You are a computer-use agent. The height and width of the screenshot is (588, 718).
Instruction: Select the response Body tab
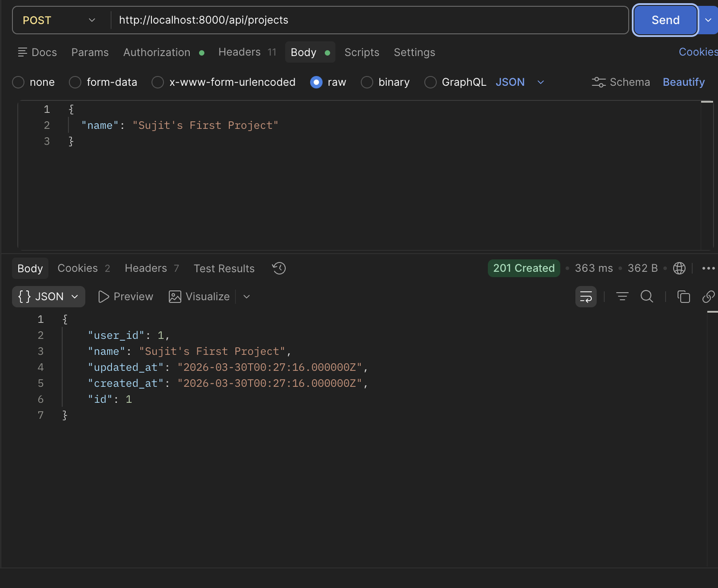(x=30, y=268)
